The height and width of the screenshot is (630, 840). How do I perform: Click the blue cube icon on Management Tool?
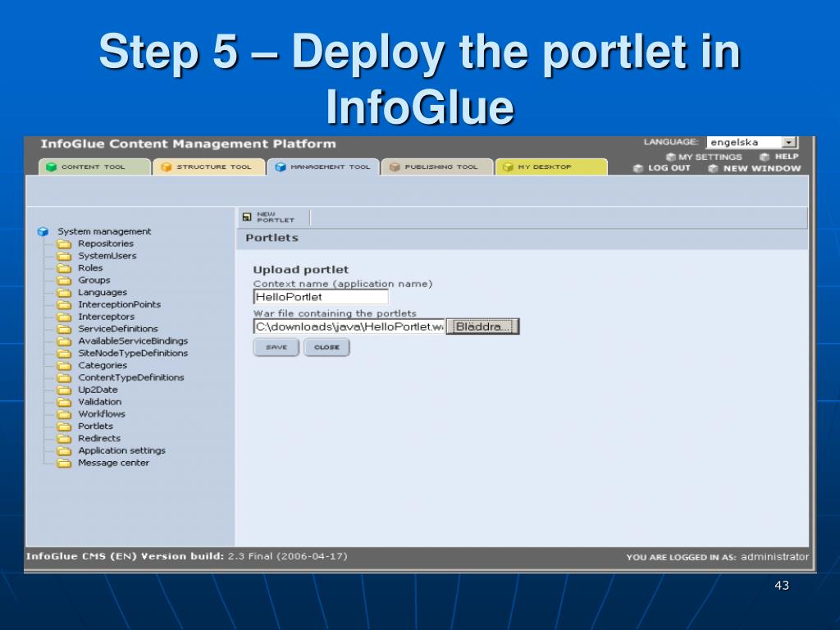tap(281, 167)
